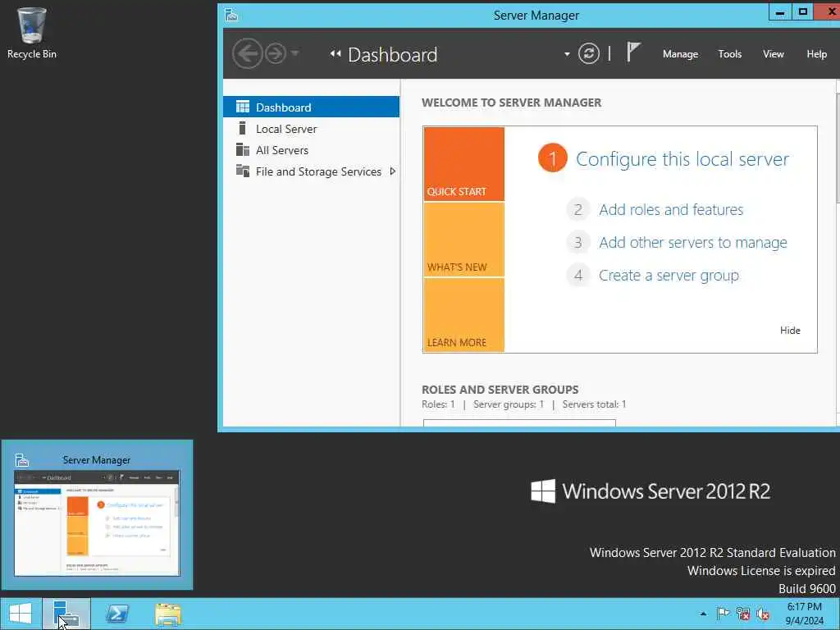Click the network tray icon
The height and width of the screenshot is (630, 840).
point(743,614)
